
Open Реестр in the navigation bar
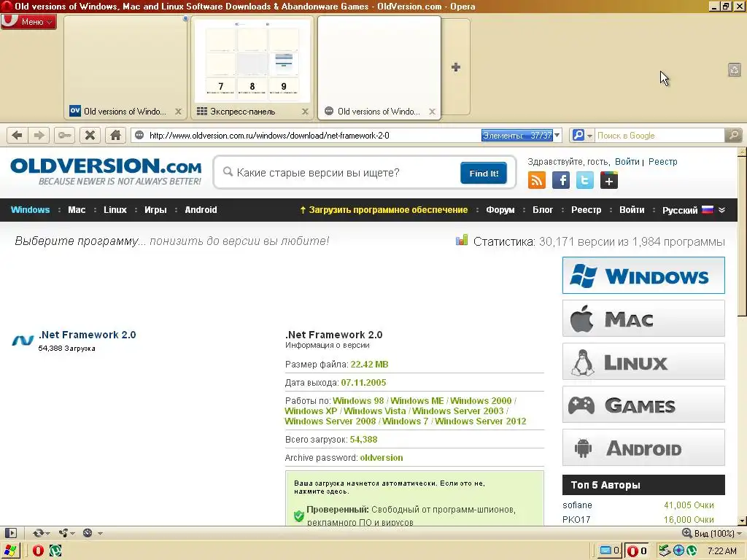pyautogui.click(x=586, y=210)
